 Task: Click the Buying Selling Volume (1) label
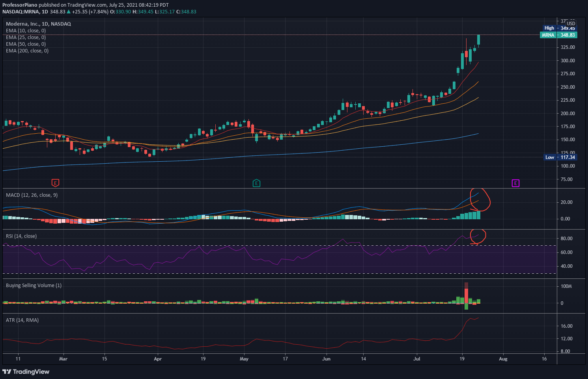34,285
